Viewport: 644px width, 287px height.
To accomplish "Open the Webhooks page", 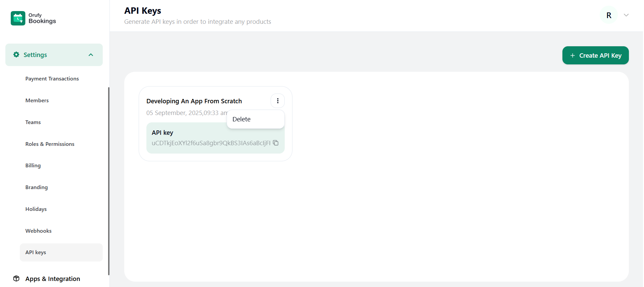I will click(x=38, y=231).
